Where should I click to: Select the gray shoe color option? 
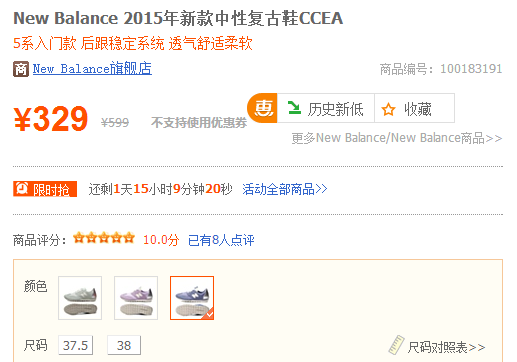pos(80,298)
